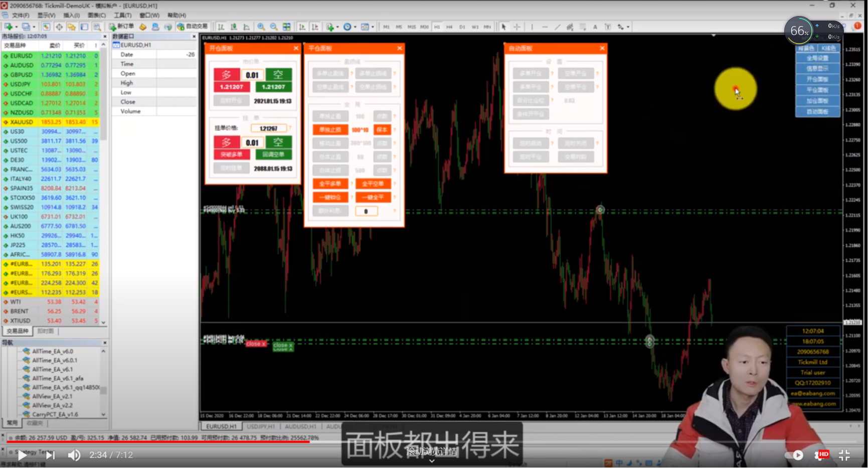
Task: Toggle the AutoTrading (自动交易) button
Action: pos(192,27)
